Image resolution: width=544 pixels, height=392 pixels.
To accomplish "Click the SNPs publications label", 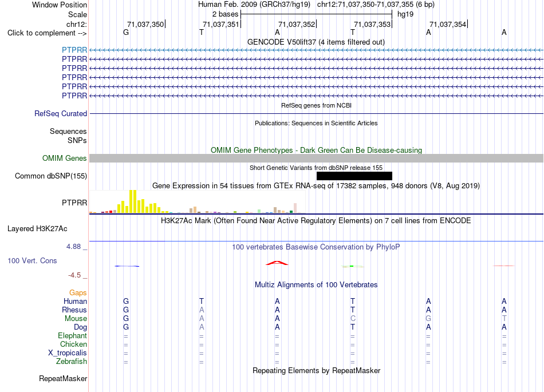I will click(77, 140).
